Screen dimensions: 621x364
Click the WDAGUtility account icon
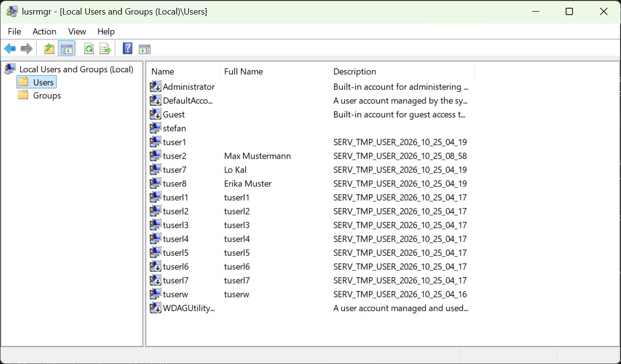[155, 308]
